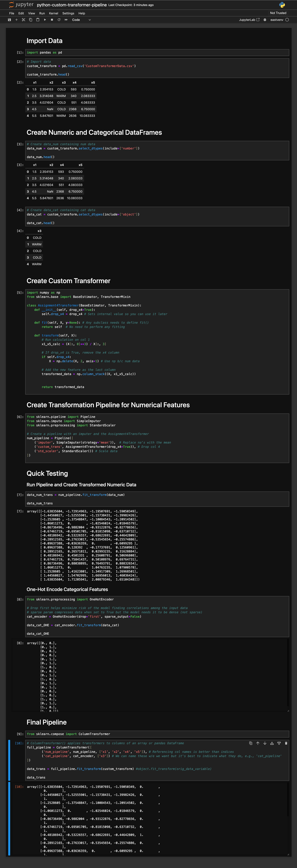Run the selected cell with the play icon
The image size is (297, 868).
tap(45, 20)
